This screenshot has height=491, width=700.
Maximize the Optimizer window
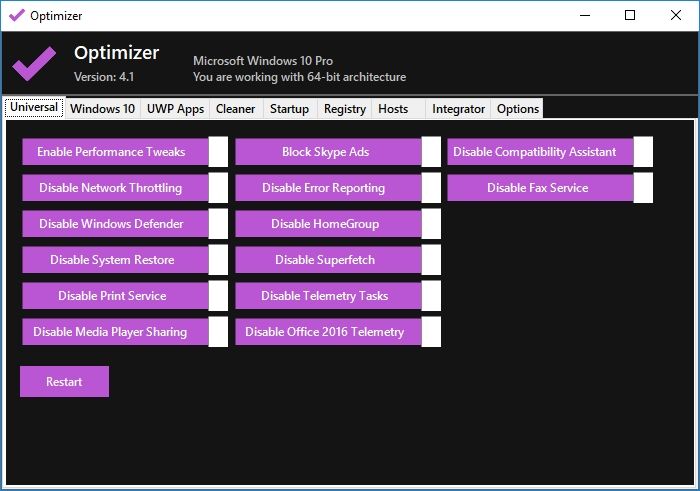click(629, 16)
